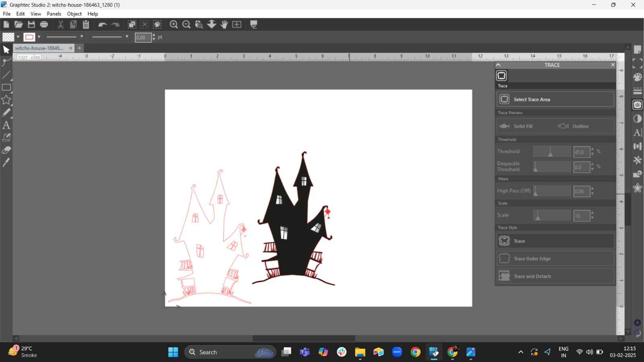Open the line color dropdown arrow
The image size is (644, 362).
coord(39,37)
